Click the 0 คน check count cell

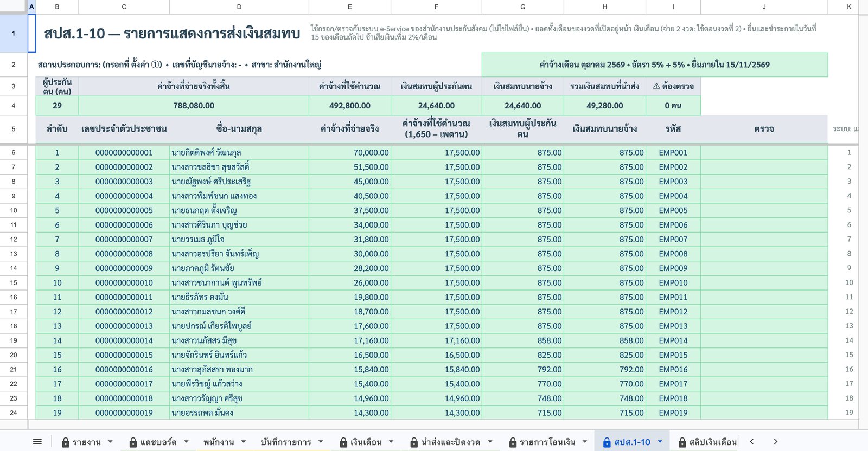pyautogui.click(x=673, y=106)
